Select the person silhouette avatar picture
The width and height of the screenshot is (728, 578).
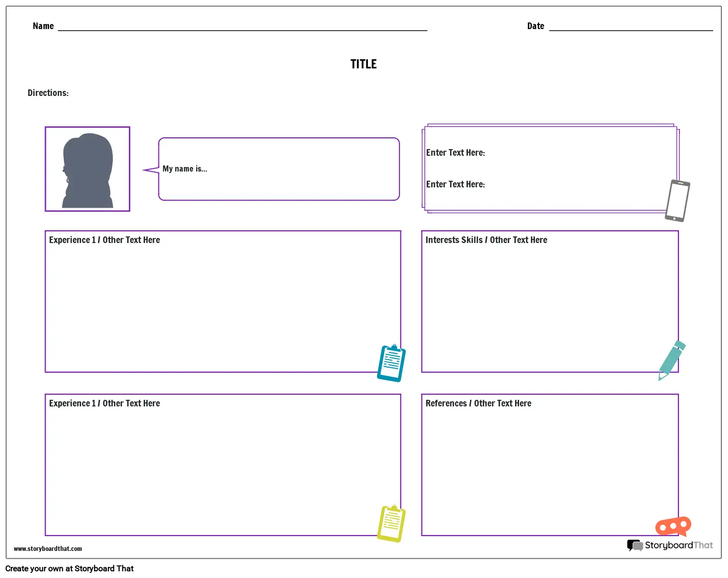(87, 169)
